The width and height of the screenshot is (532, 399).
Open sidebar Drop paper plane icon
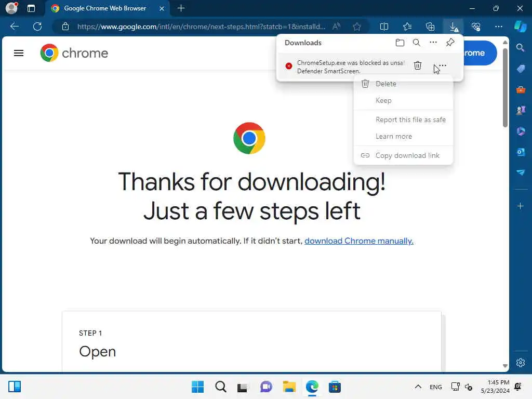[521, 172]
